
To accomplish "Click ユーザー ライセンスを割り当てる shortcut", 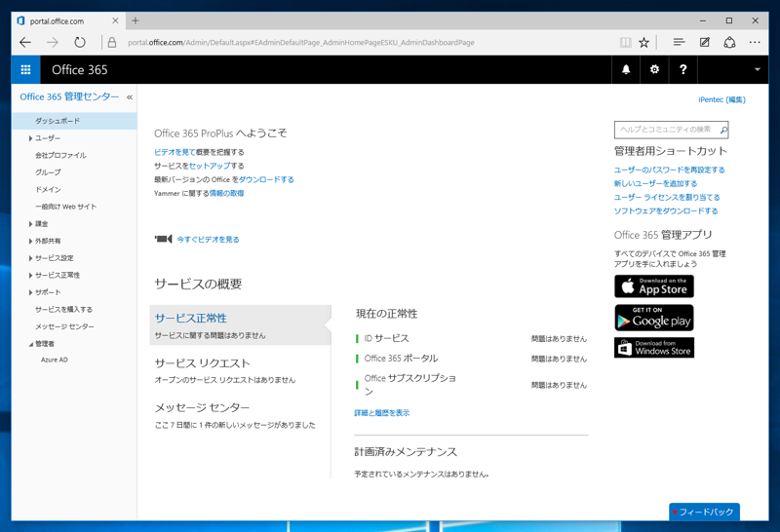I will tap(667, 198).
